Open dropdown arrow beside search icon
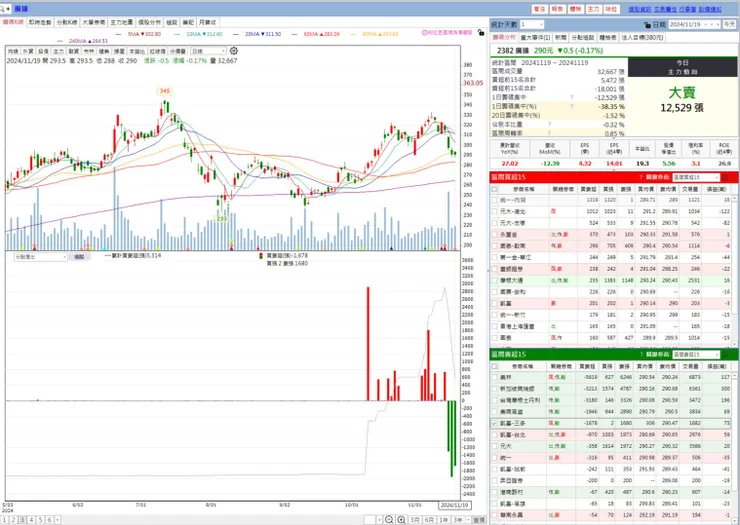This screenshot has width=740, height=525. (x=8, y=9)
